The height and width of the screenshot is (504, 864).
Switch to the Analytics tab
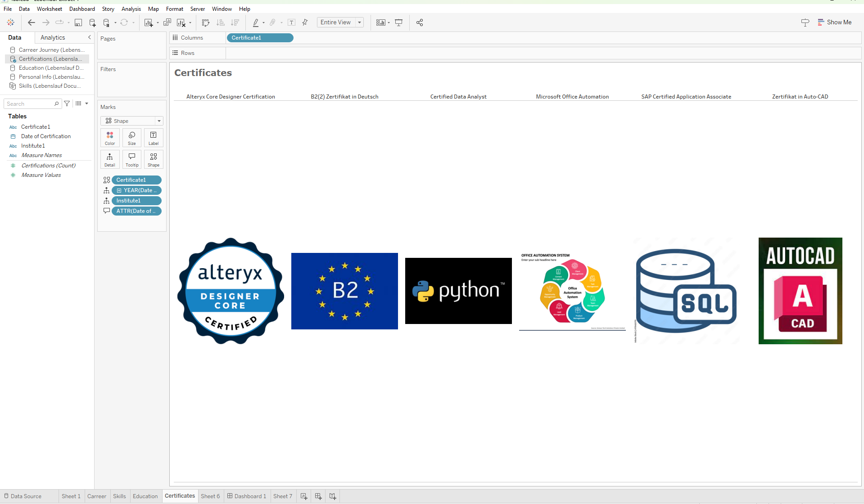[53, 37]
